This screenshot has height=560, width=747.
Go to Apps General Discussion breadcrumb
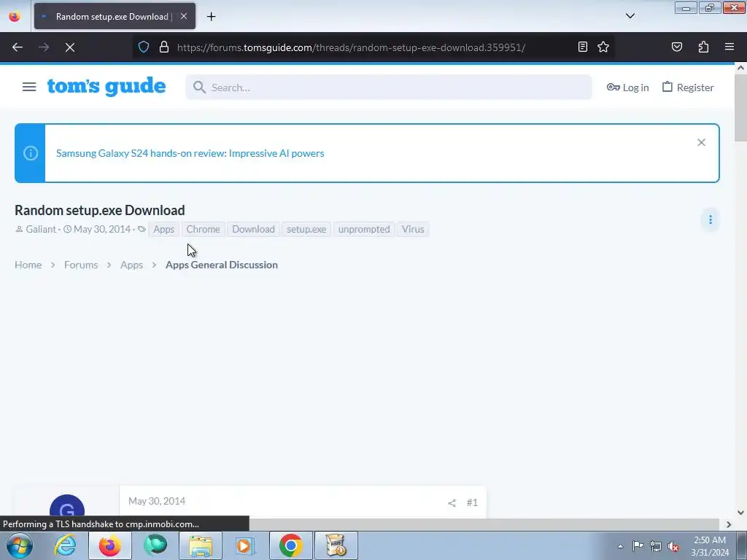pyautogui.click(x=222, y=265)
